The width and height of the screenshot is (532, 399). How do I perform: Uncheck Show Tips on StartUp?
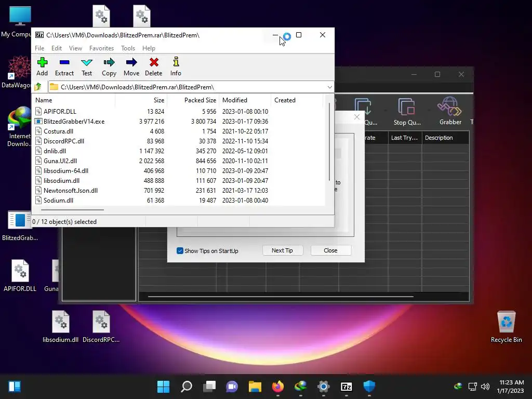[180, 251]
